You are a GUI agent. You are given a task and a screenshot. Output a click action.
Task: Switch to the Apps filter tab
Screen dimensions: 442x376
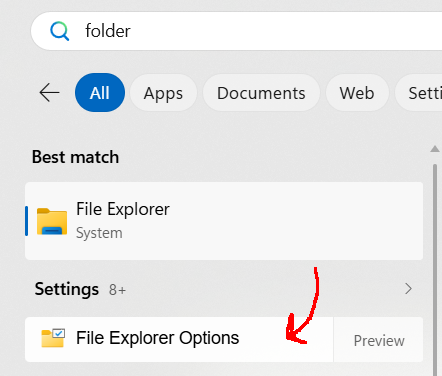(163, 93)
